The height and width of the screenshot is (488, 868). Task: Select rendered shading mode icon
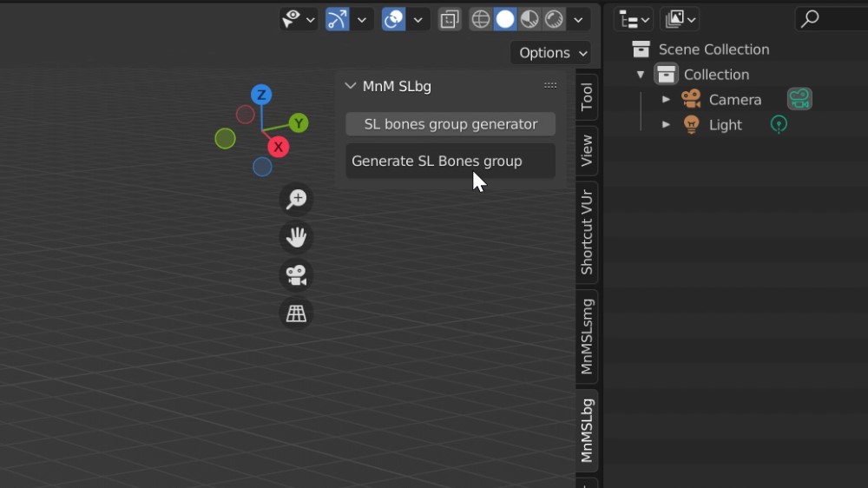[x=554, y=19]
